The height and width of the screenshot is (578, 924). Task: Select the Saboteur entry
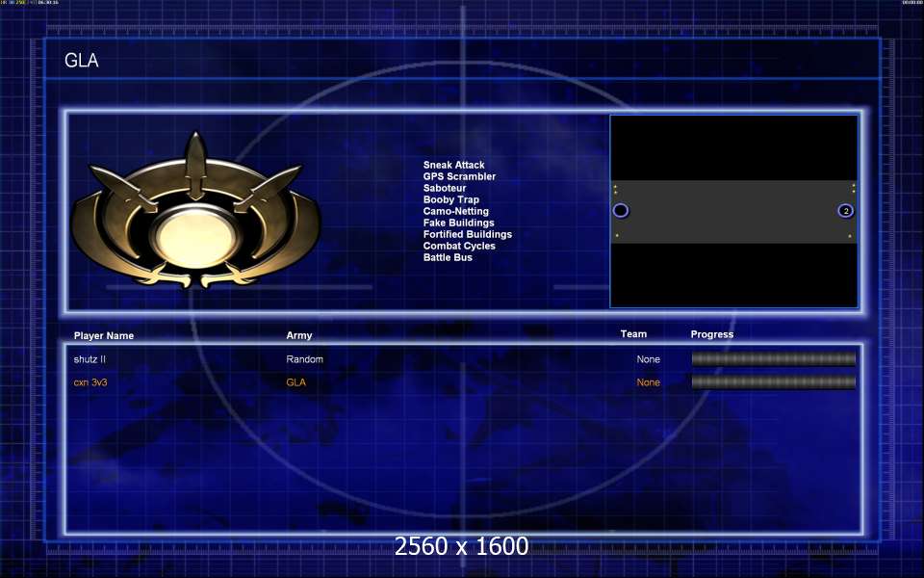tap(445, 188)
